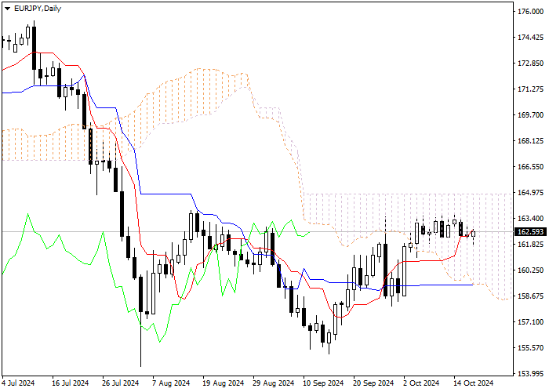This screenshot has width=549, height=392.
Task: Open the chart dropdown triangle beside EURJPY
Action: [7, 9]
